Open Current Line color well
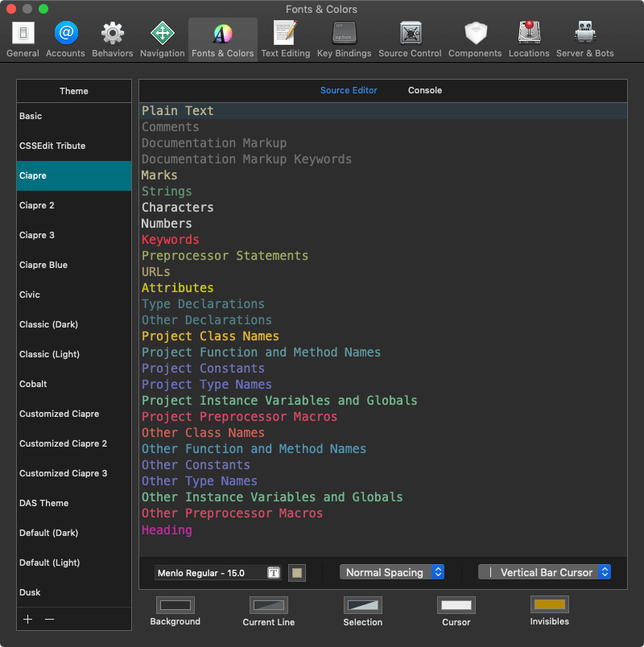This screenshot has width=644, height=647. 269,605
